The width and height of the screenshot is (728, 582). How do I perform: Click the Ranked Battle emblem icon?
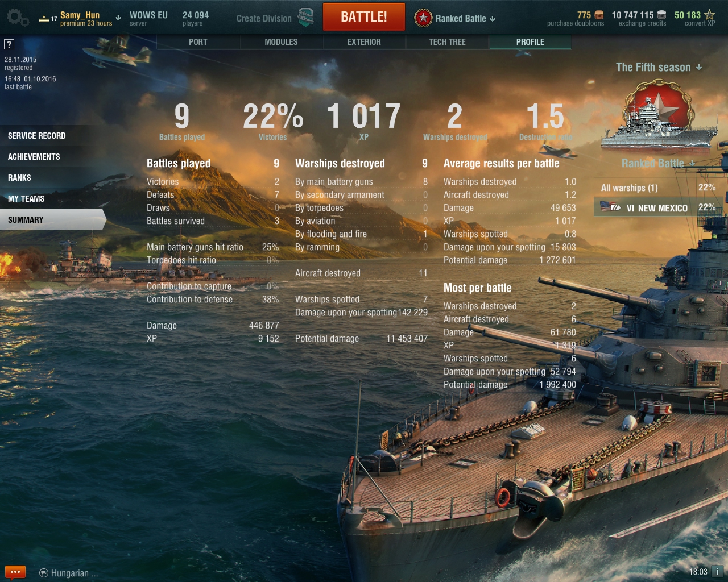423,18
